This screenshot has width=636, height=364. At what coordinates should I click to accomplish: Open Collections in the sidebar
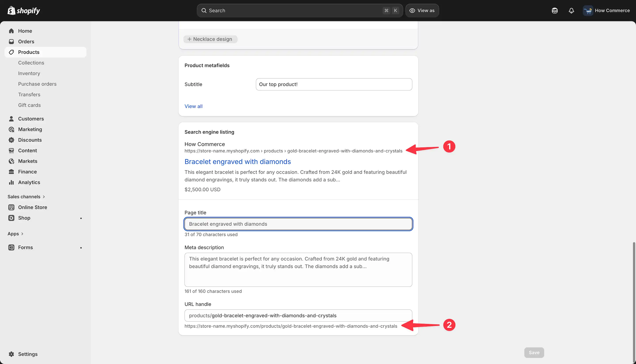click(31, 63)
